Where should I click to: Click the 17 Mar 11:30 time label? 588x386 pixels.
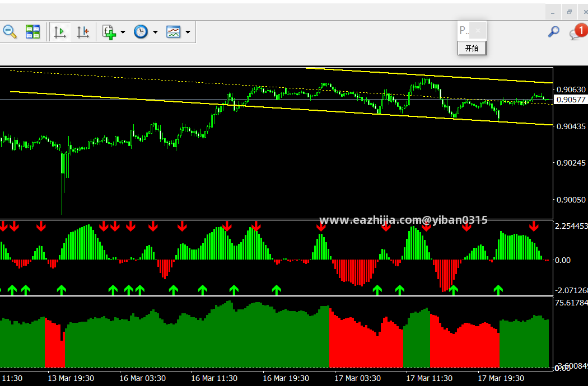(x=429, y=379)
